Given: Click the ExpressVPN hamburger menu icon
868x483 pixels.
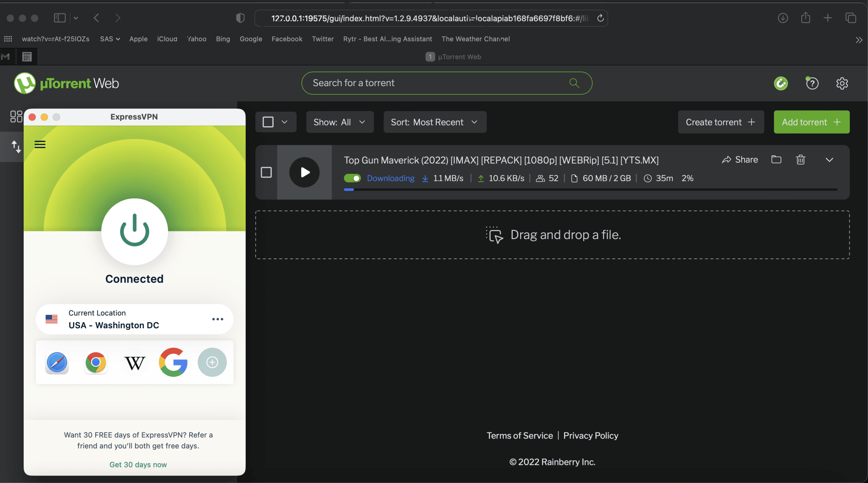Looking at the screenshot, I should [x=40, y=144].
